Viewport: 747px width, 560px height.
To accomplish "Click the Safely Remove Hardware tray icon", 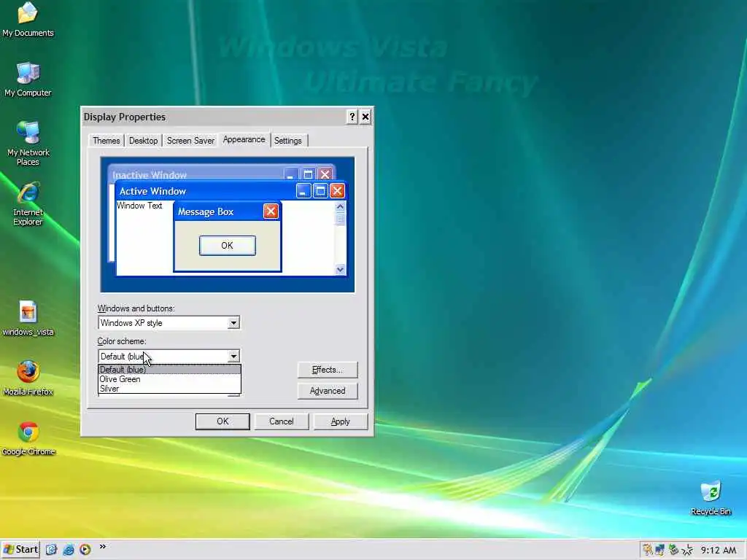I will pos(673,550).
